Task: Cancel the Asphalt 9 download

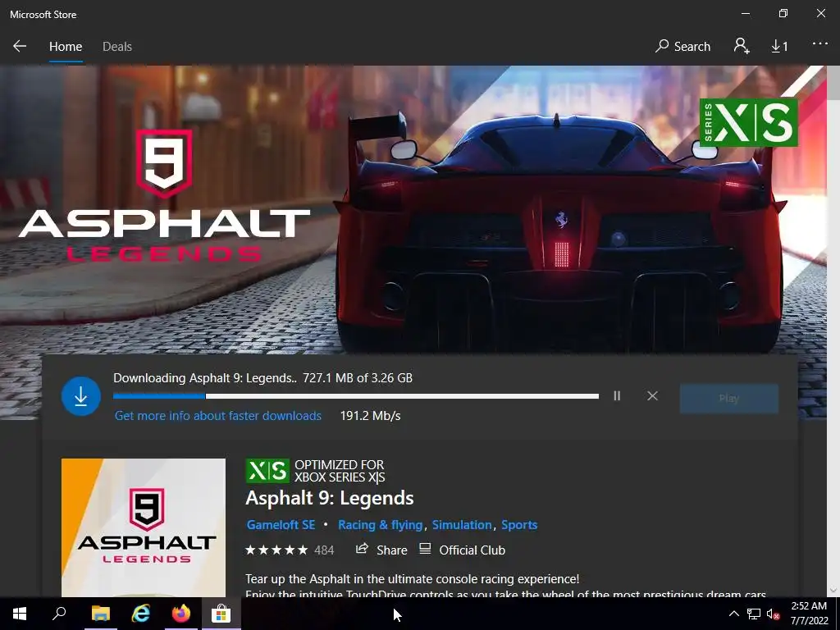Action: 652,396
